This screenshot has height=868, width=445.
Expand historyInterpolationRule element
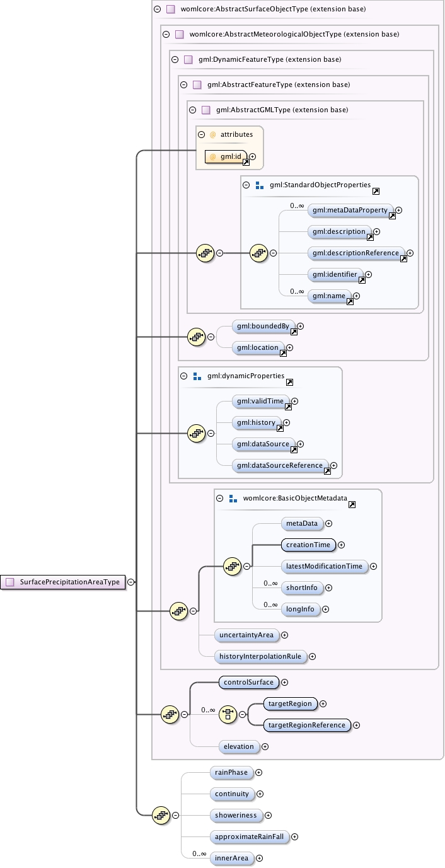312,656
